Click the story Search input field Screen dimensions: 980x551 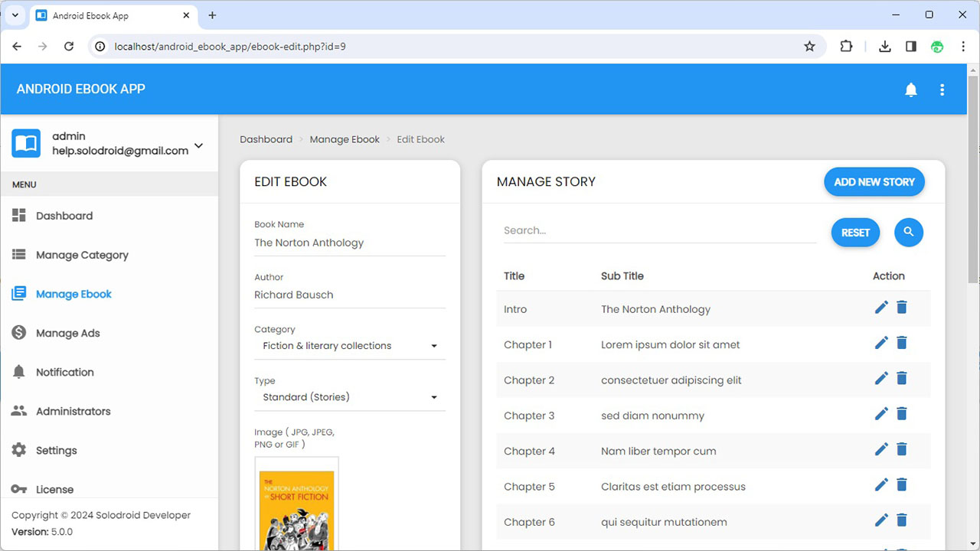(659, 230)
